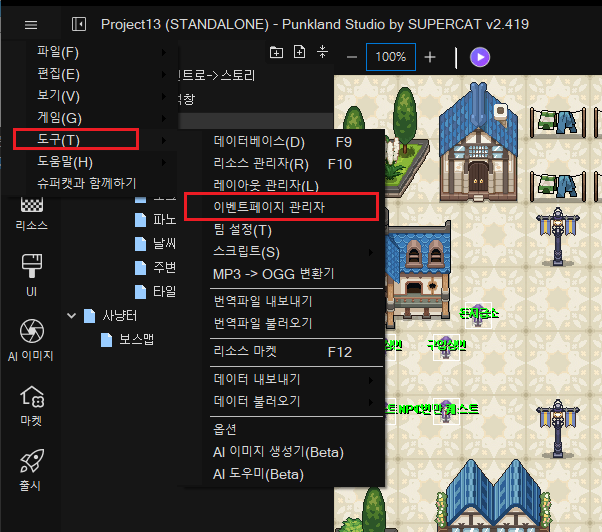Click the purple play test button
The height and width of the screenshot is (532, 602).
480,57
